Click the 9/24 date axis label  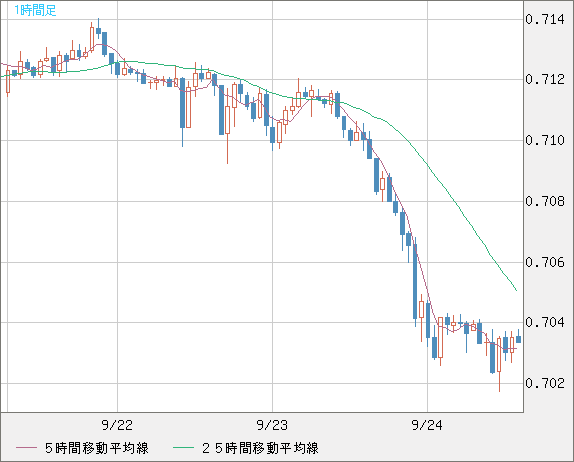[427, 425]
